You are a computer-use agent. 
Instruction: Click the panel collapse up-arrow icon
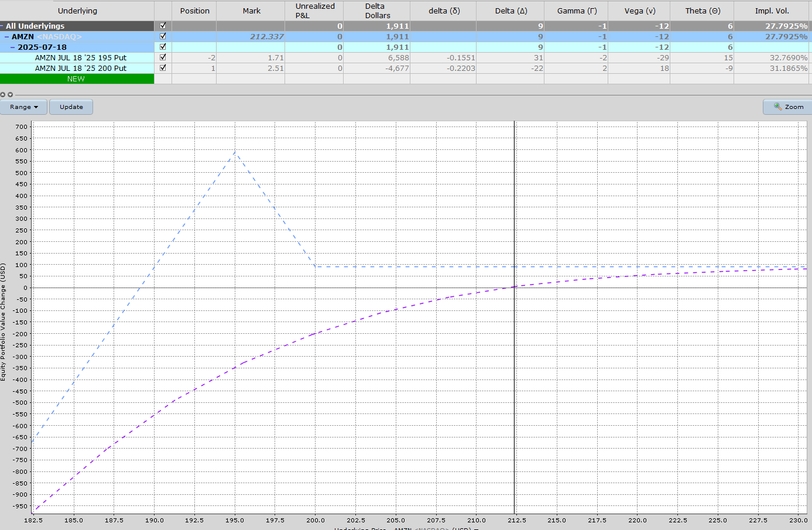coord(3,94)
